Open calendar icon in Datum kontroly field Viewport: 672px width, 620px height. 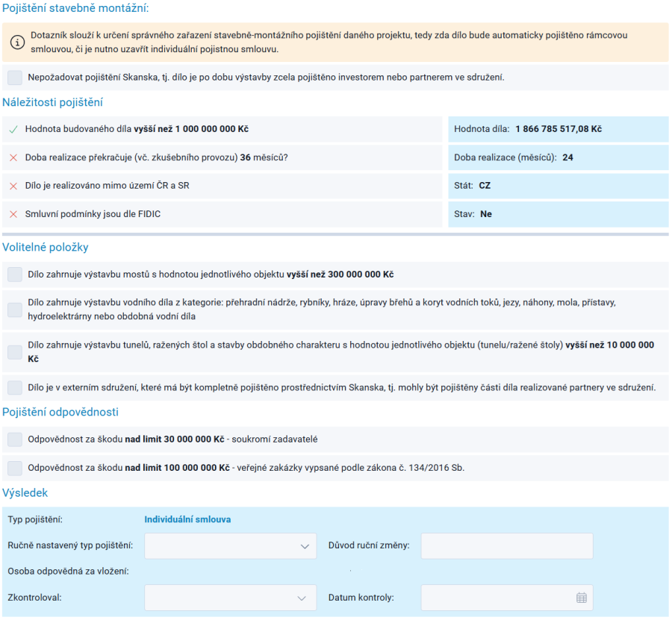581,598
